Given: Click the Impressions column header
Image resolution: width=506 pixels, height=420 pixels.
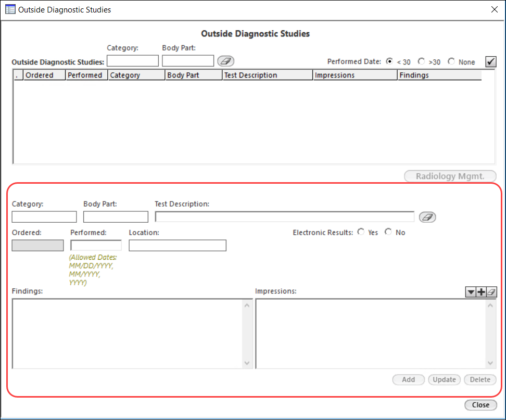Looking at the screenshot, I should click(x=356, y=75).
